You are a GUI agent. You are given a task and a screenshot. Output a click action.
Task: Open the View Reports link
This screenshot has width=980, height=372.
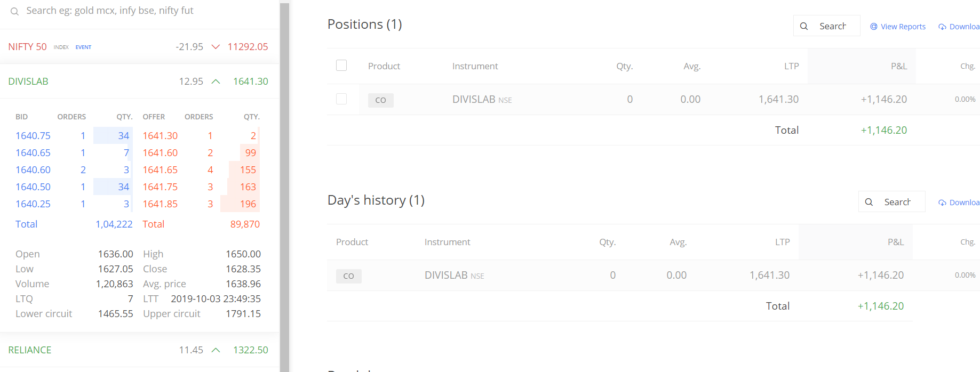click(x=903, y=27)
